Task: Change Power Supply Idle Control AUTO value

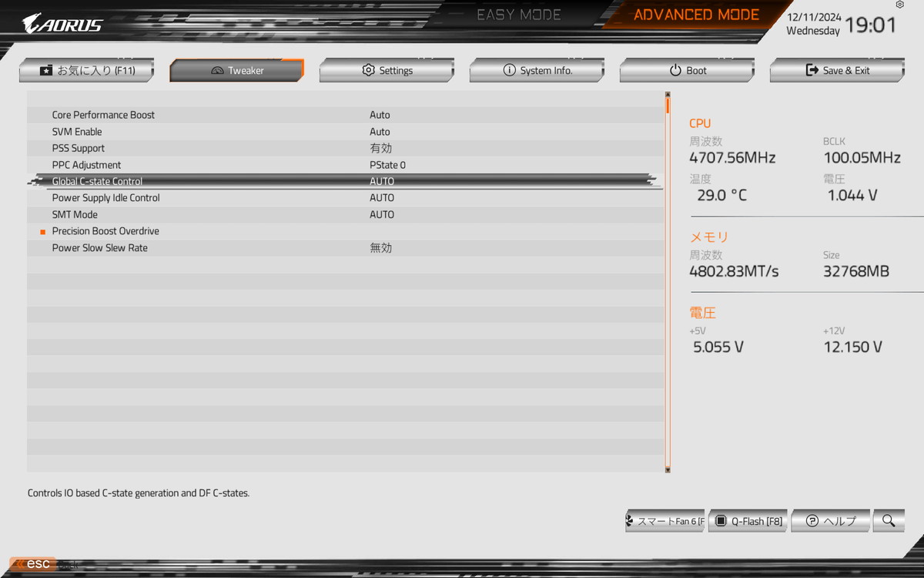Action: (x=382, y=198)
